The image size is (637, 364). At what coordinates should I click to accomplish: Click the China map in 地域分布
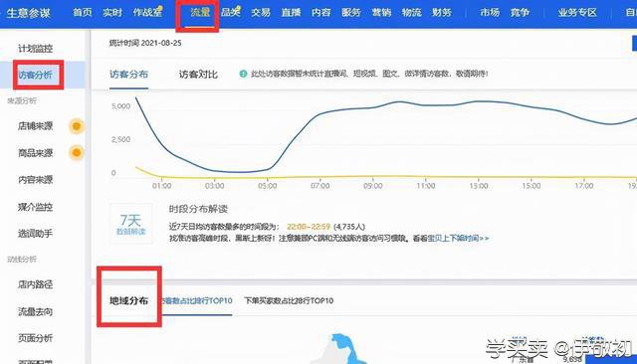pos(339,348)
